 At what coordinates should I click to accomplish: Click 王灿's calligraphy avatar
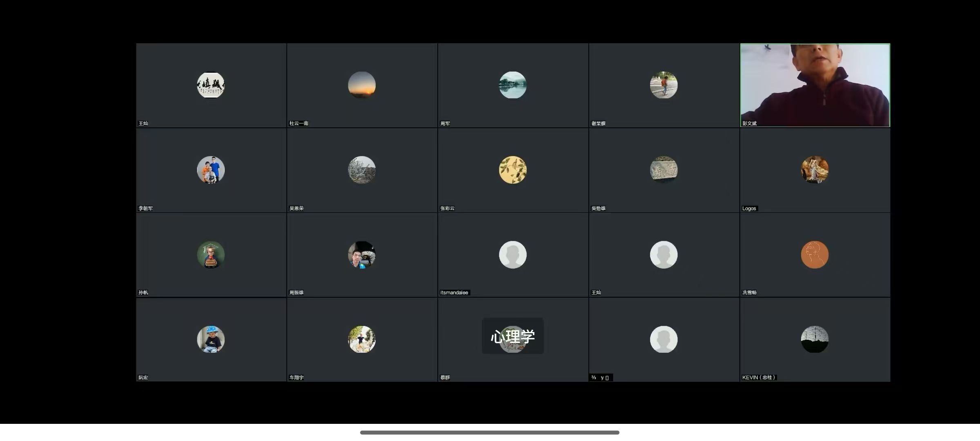(211, 85)
